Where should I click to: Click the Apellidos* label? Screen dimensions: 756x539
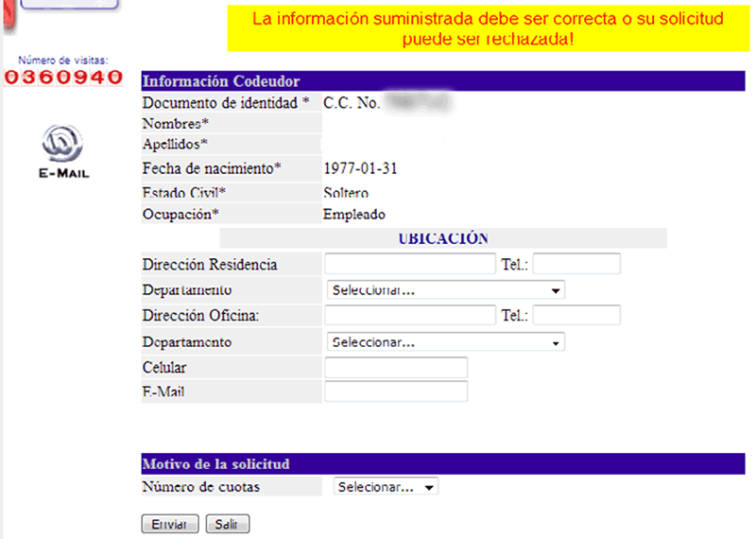click(x=175, y=145)
